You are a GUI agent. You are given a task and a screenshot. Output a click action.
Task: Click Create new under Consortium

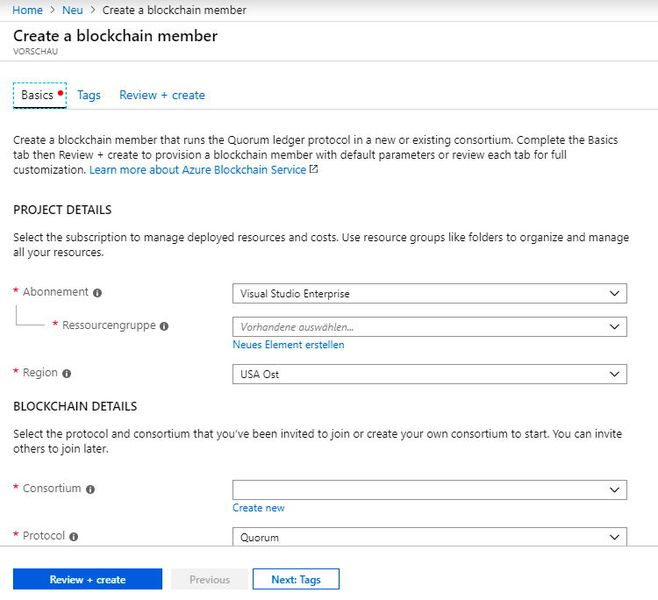258,508
